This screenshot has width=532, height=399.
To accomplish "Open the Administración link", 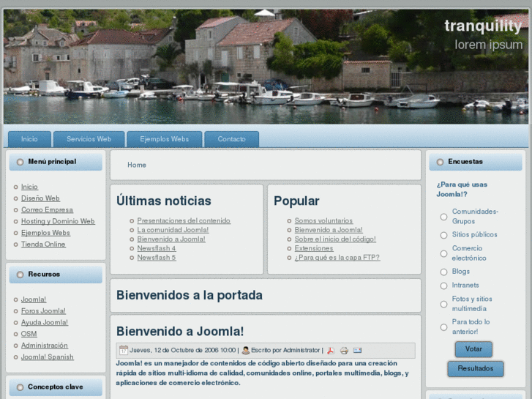I will pos(45,346).
